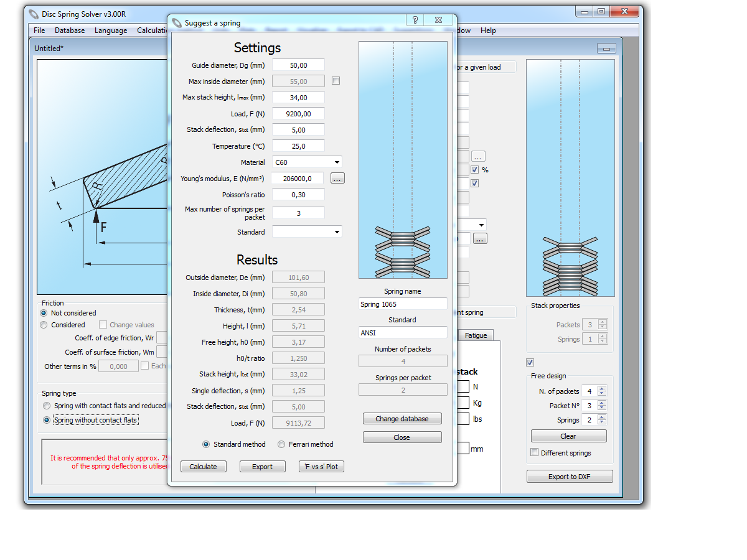This screenshot has height=560, width=747.
Task: Click the Standard field showing ANSI
Action: 403,333
